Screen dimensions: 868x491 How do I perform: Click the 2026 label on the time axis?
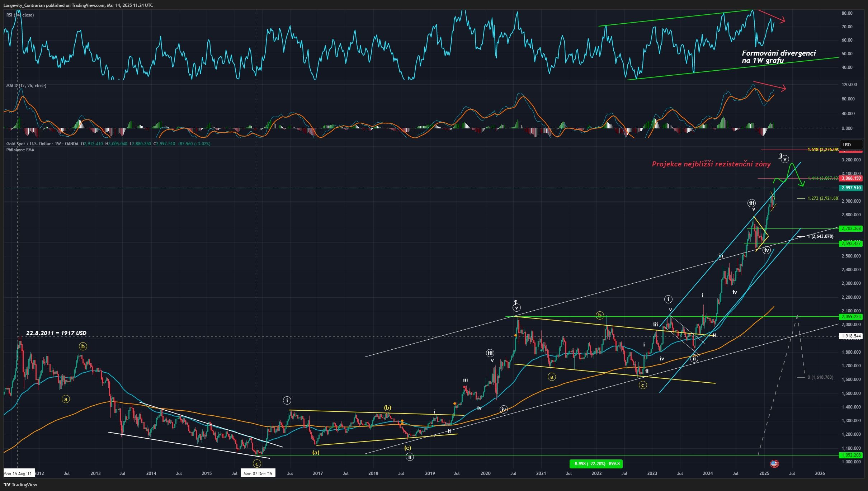(x=820, y=473)
